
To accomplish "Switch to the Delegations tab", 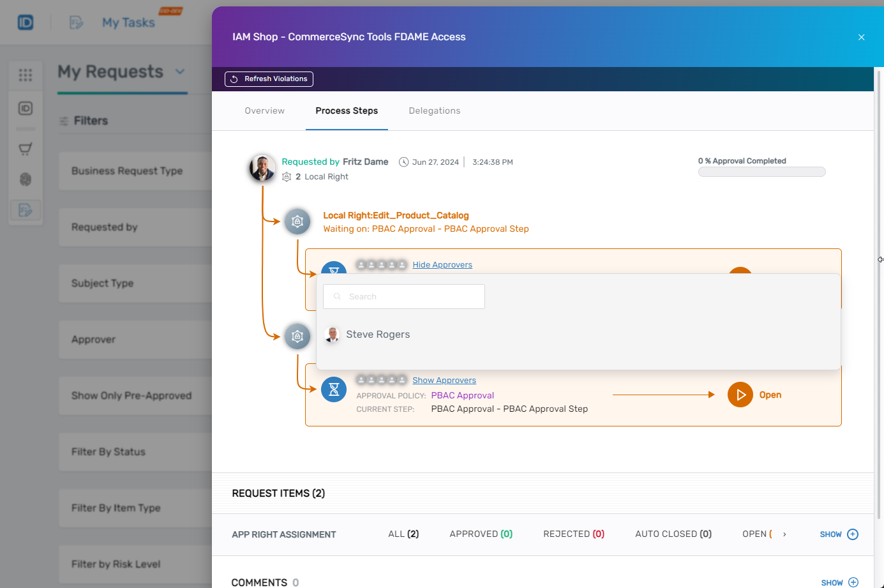I will [x=435, y=110].
